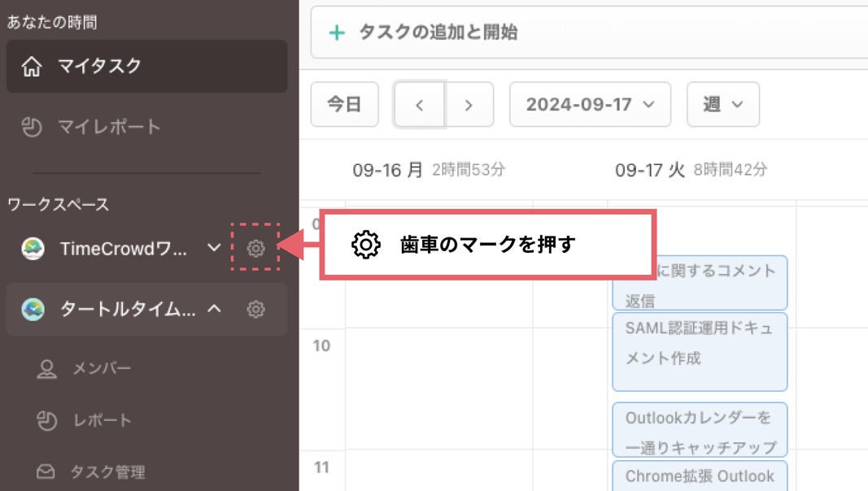Open マイレポート from the sidebar

tap(109, 127)
